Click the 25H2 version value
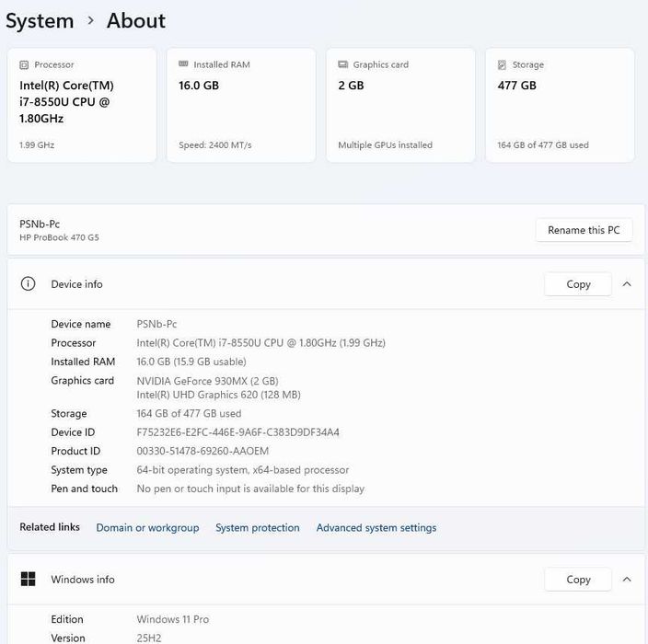The width and height of the screenshot is (648, 644). click(x=149, y=638)
